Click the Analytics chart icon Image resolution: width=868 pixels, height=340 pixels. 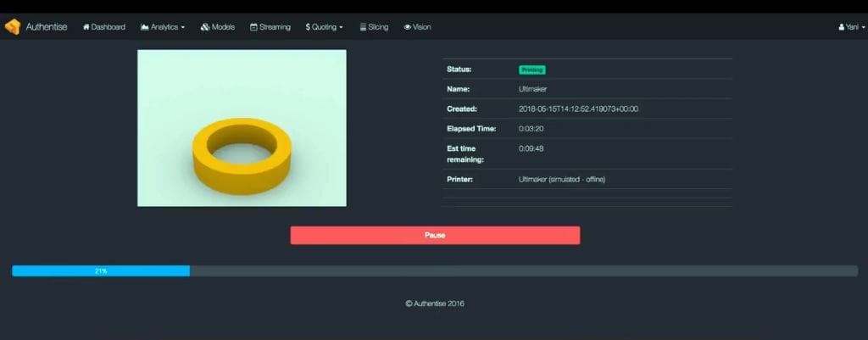(x=145, y=27)
